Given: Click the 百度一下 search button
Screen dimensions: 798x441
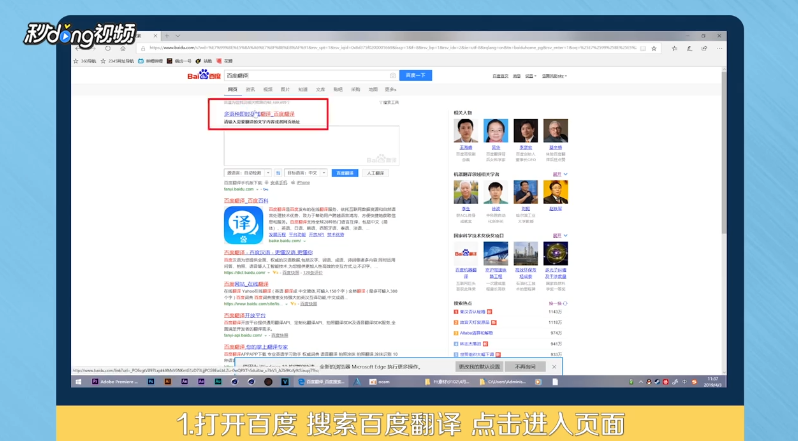Looking at the screenshot, I should click(415, 75).
